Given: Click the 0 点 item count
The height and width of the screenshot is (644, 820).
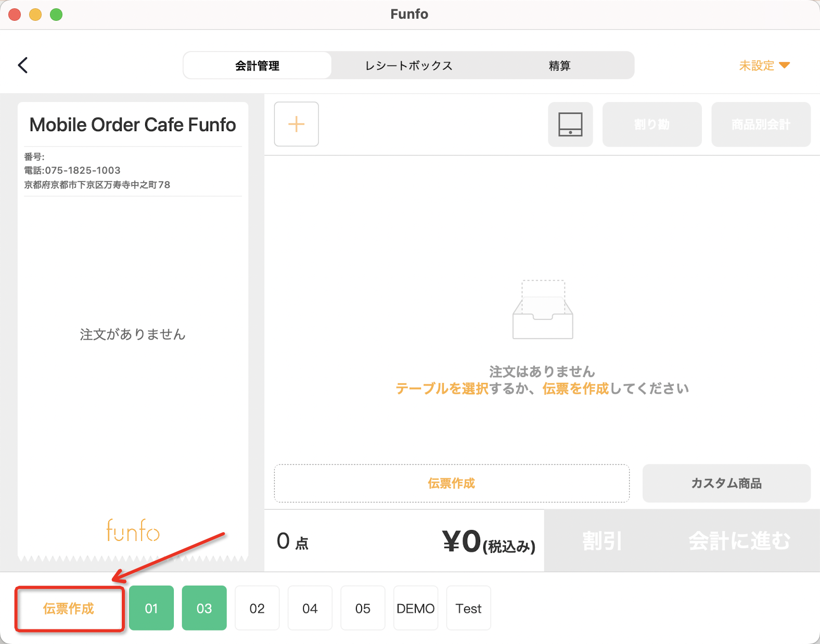Looking at the screenshot, I should [x=292, y=542].
